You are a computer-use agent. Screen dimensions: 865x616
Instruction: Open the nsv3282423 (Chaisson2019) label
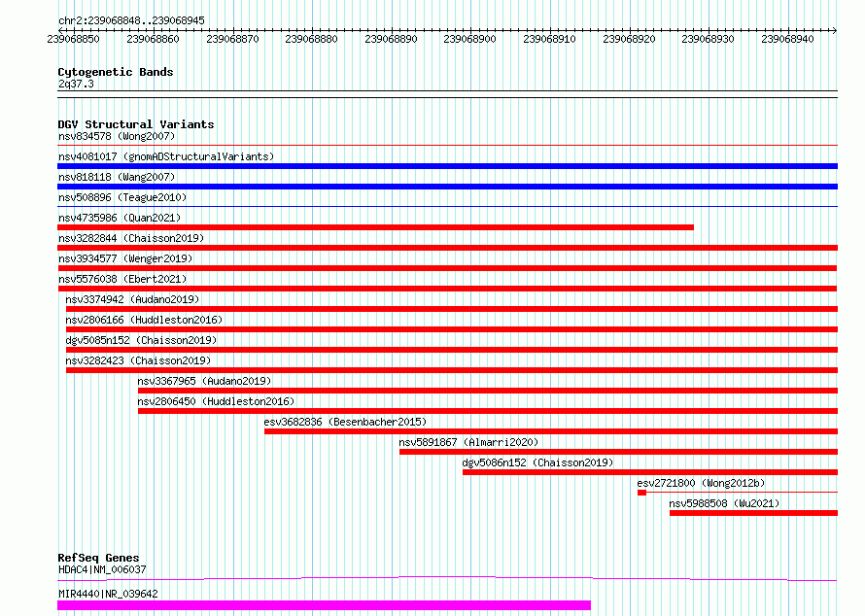tap(138, 360)
